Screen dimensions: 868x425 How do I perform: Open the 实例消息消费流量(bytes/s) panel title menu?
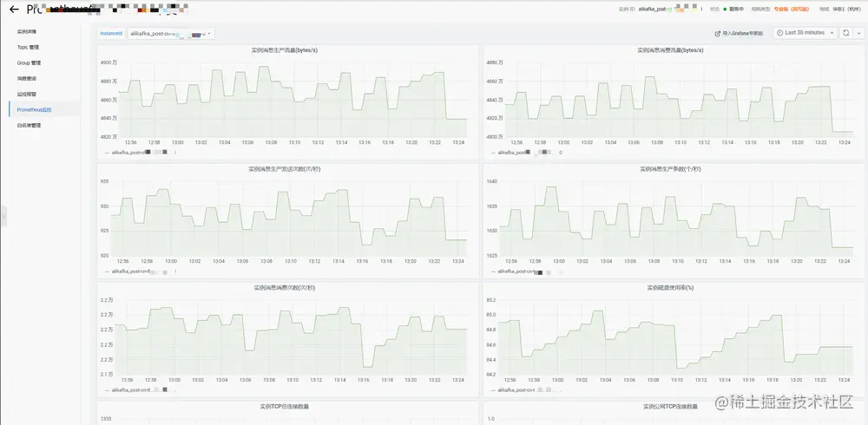pyautogui.click(x=670, y=49)
